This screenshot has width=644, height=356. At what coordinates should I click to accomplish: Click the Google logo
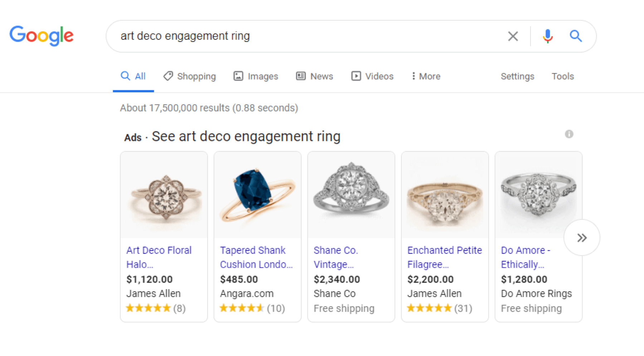point(42,36)
